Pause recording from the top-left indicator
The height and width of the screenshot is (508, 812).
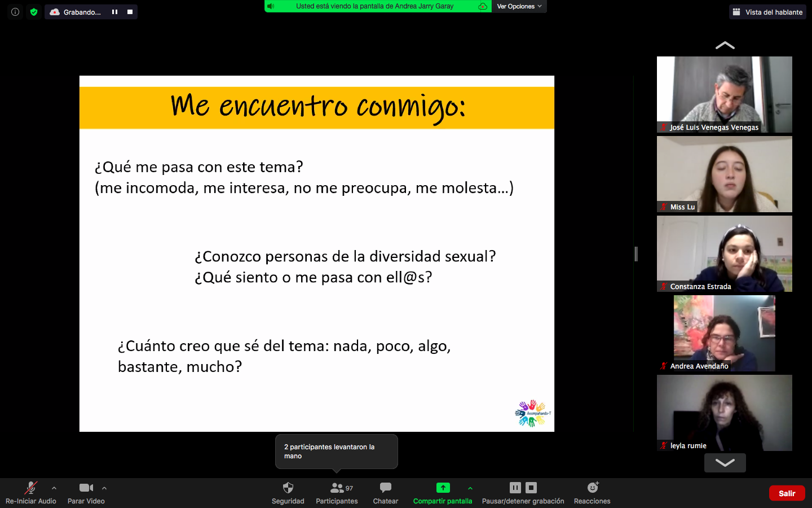[x=114, y=12]
